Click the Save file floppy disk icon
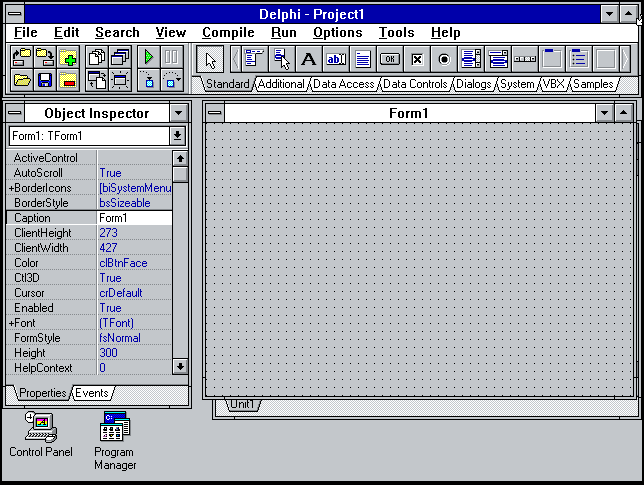 click(45, 80)
